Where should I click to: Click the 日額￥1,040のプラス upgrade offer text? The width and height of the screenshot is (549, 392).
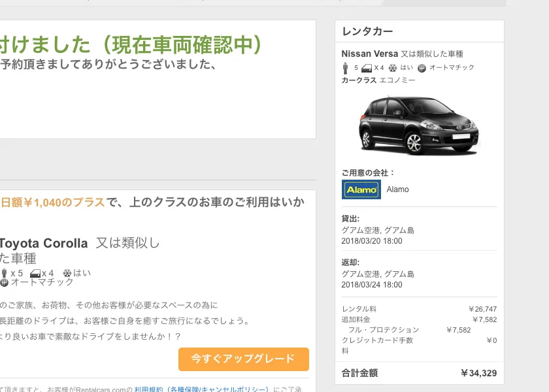52,203
